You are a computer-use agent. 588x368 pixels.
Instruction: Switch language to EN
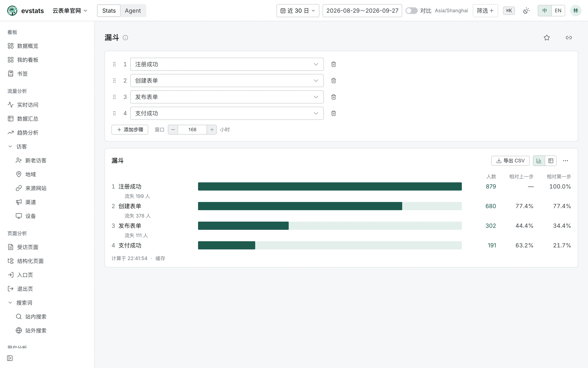tap(558, 11)
